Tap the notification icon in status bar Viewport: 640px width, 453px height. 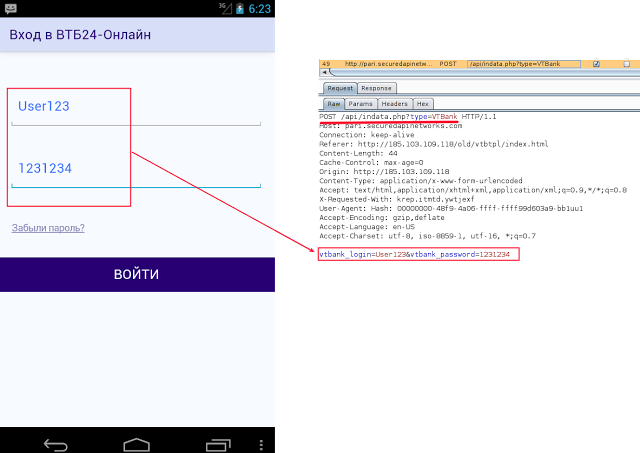(8, 8)
